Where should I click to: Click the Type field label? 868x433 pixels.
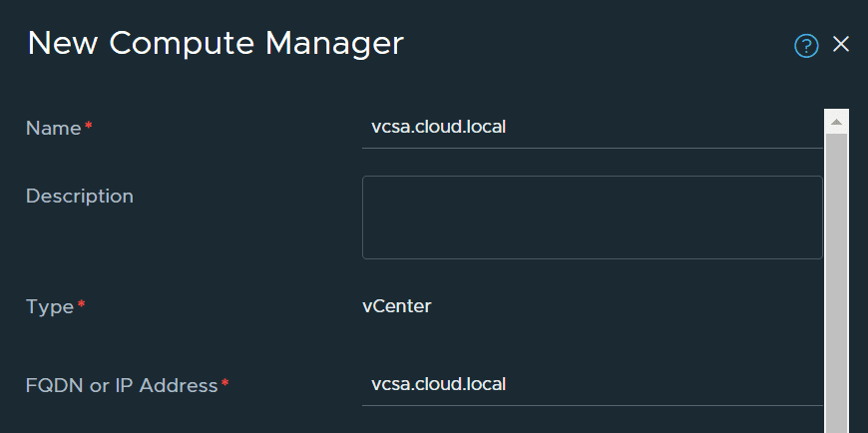pos(50,306)
